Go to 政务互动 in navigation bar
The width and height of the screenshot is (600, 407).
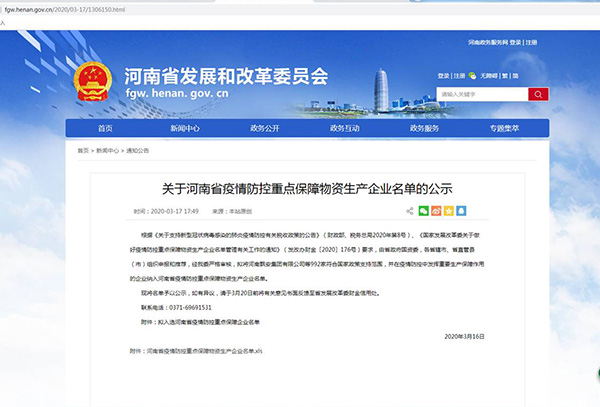pyautogui.click(x=344, y=129)
